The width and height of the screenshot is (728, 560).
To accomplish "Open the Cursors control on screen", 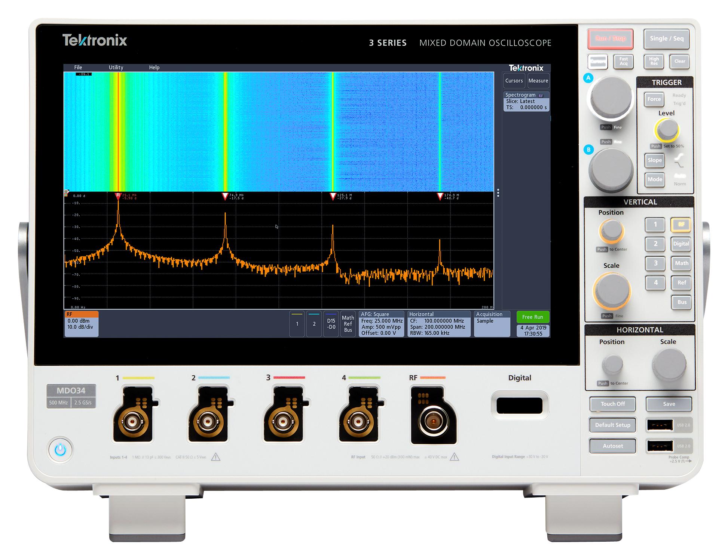I will pyautogui.click(x=514, y=80).
